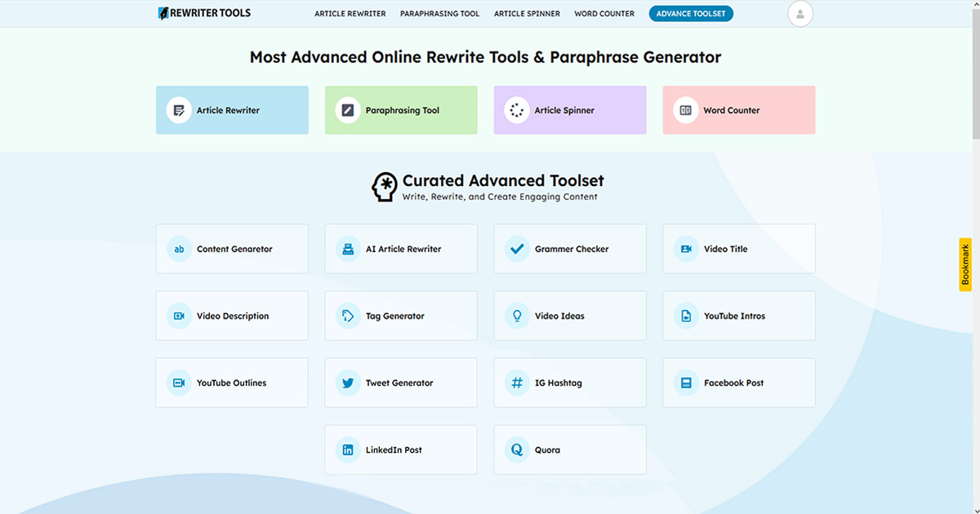Open the Paraphrasing Tool card
The width and height of the screenshot is (980, 514).
(x=401, y=109)
